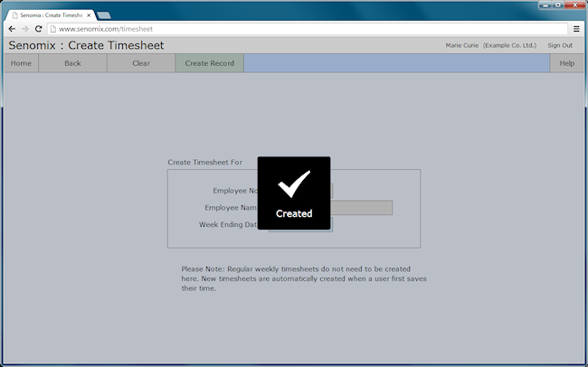Click the Back menu button

point(72,63)
